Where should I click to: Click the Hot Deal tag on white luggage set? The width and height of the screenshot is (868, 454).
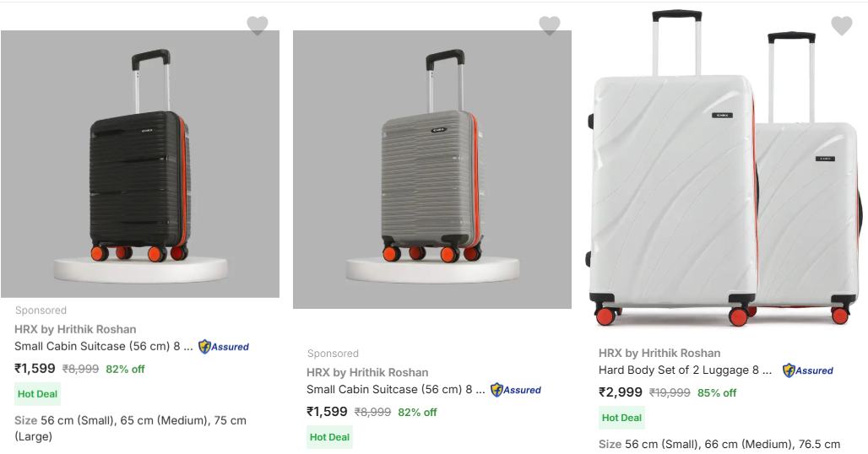(x=621, y=418)
